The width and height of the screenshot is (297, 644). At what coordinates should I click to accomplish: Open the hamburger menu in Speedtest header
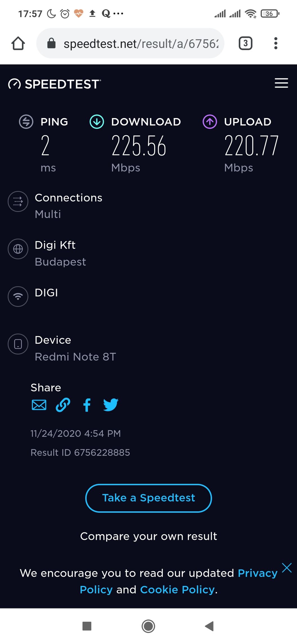click(281, 83)
